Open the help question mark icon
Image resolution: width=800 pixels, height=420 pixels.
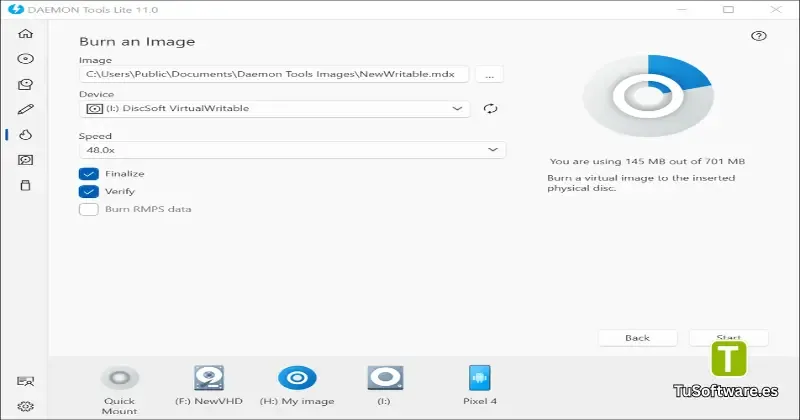tap(759, 36)
